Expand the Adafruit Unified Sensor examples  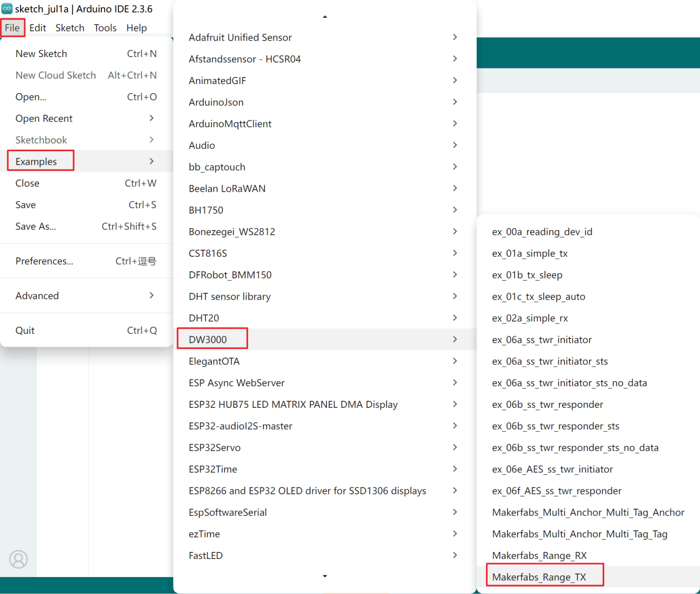pyautogui.click(x=325, y=38)
